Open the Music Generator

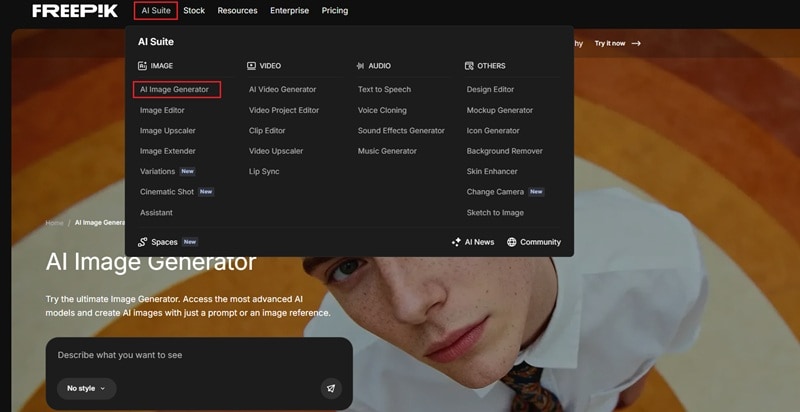[x=387, y=151]
